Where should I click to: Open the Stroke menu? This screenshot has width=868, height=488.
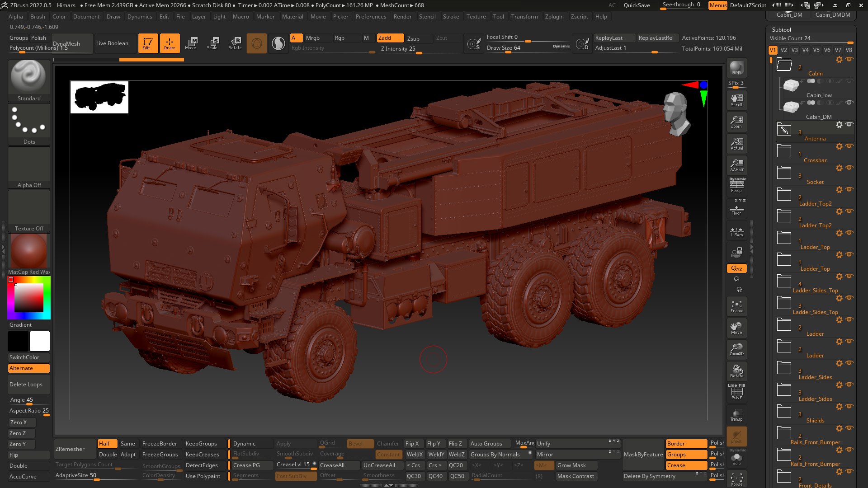pos(451,17)
